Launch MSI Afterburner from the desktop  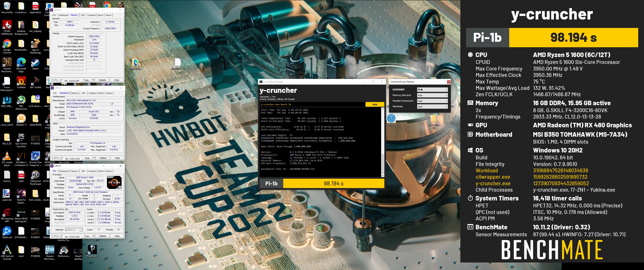pyautogui.click(x=21, y=103)
